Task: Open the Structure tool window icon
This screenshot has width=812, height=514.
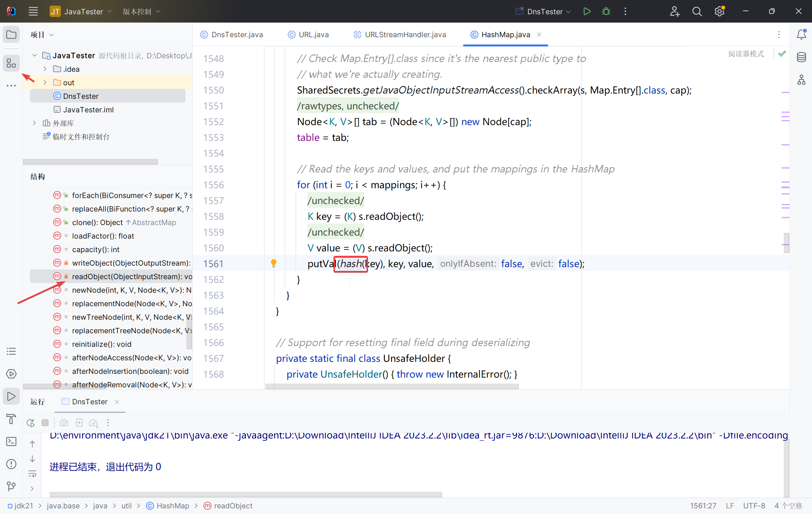Action: click(11, 63)
